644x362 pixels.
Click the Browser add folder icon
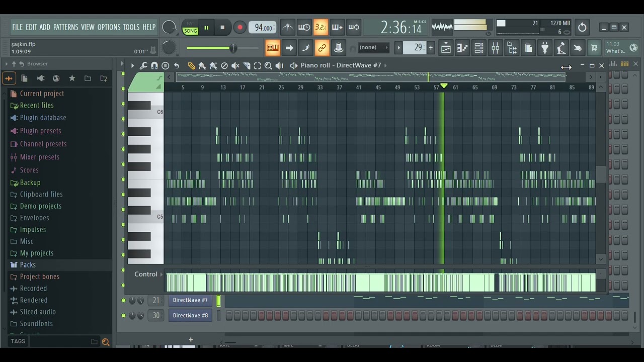tap(104, 78)
